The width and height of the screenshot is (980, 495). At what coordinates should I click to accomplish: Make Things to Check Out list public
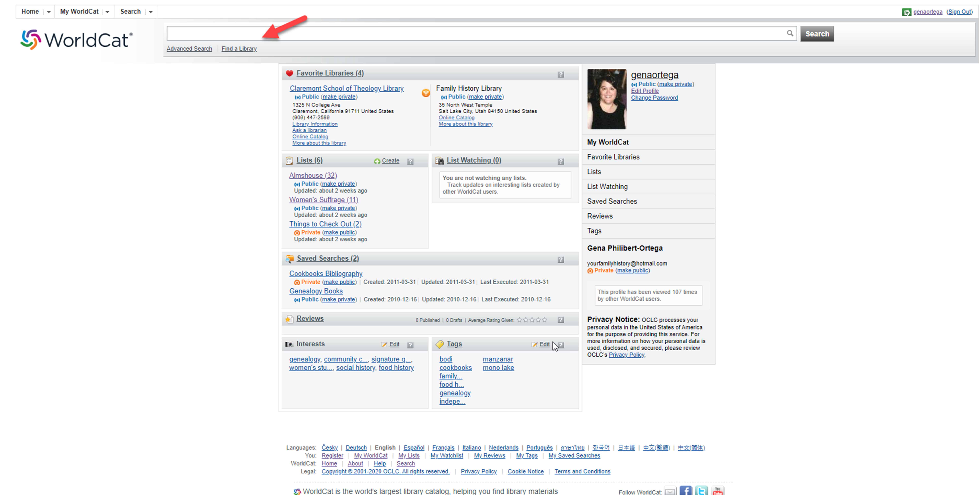click(x=339, y=233)
